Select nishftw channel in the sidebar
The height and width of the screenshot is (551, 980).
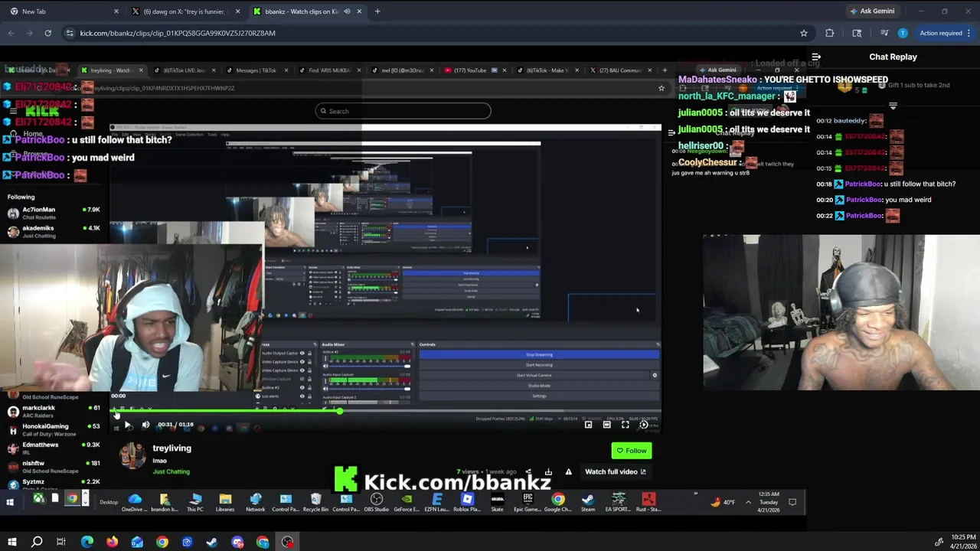point(54,466)
